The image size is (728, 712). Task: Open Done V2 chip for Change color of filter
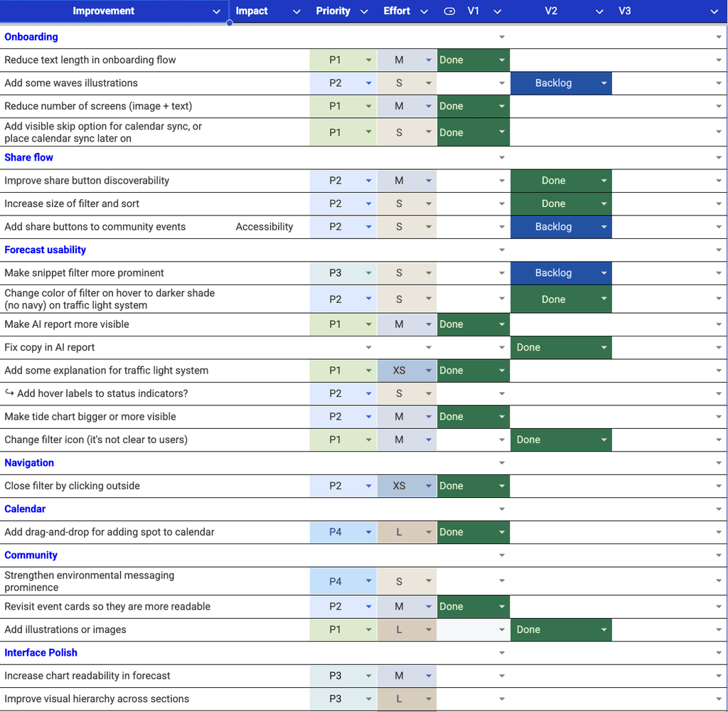point(561,299)
